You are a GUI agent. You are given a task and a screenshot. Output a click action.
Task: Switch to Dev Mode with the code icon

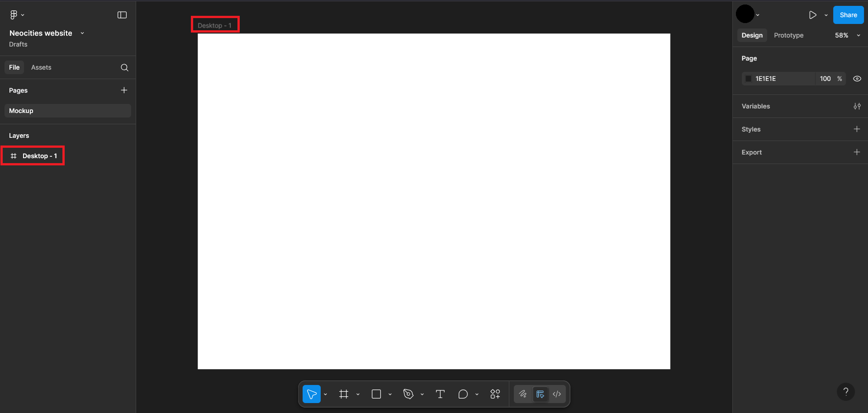(557, 394)
